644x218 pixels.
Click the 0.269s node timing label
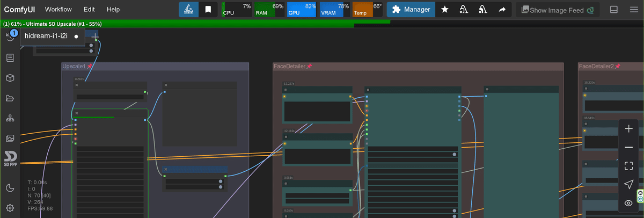click(x=79, y=79)
